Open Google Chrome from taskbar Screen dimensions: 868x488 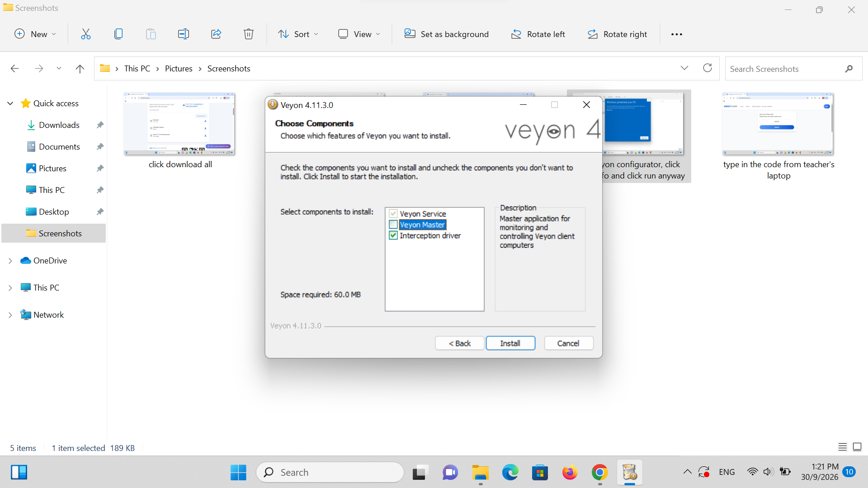[x=599, y=473]
